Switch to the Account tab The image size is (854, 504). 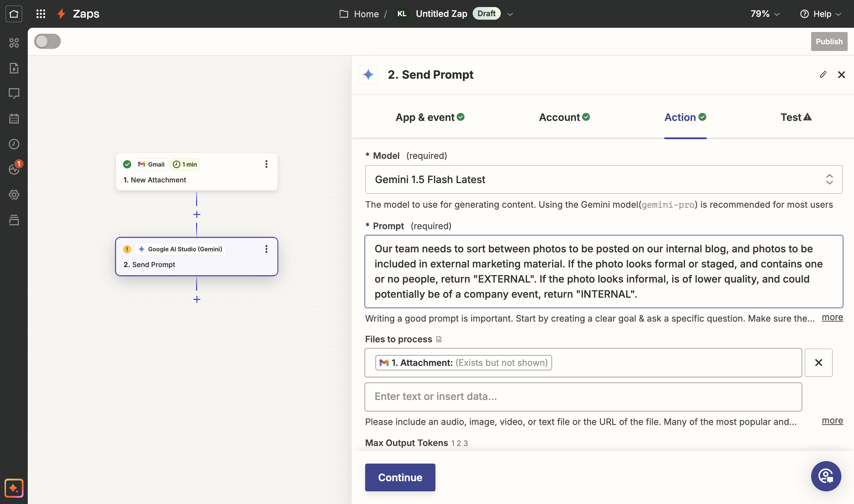564,117
